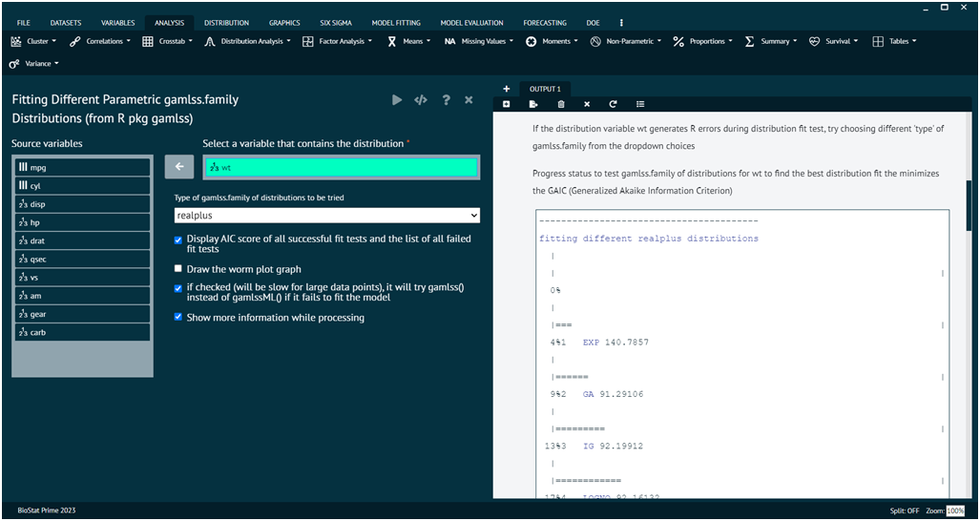
Task: Expand the Correlations menu
Action: [100, 41]
